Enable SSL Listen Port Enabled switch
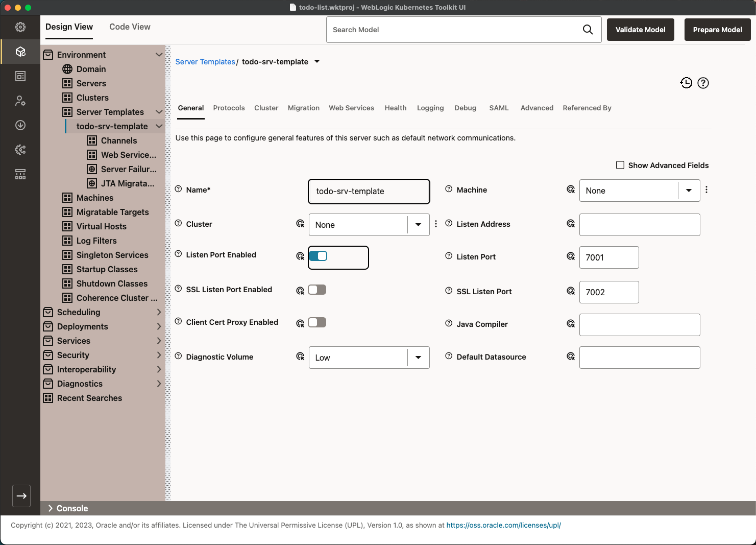756x545 pixels. pos(317,290)
